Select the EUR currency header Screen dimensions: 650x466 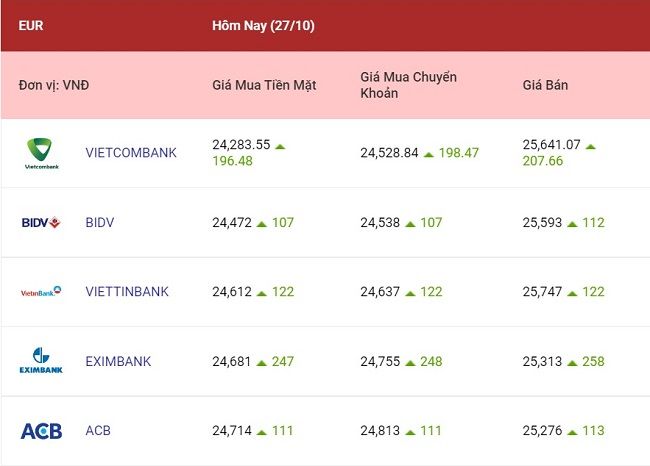click(x=31, y=25)
